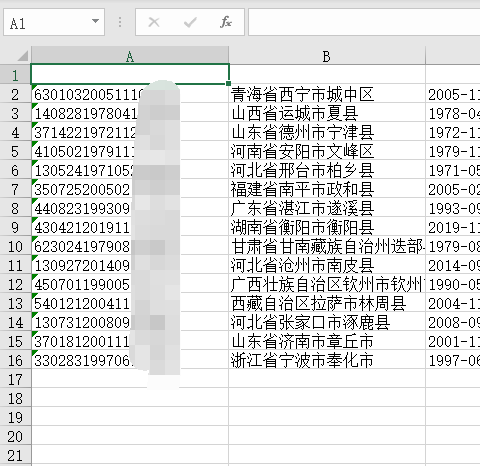480x466 pixels.
Task: Click date cell starting 1997-06
Action: [x=453, y=359]
